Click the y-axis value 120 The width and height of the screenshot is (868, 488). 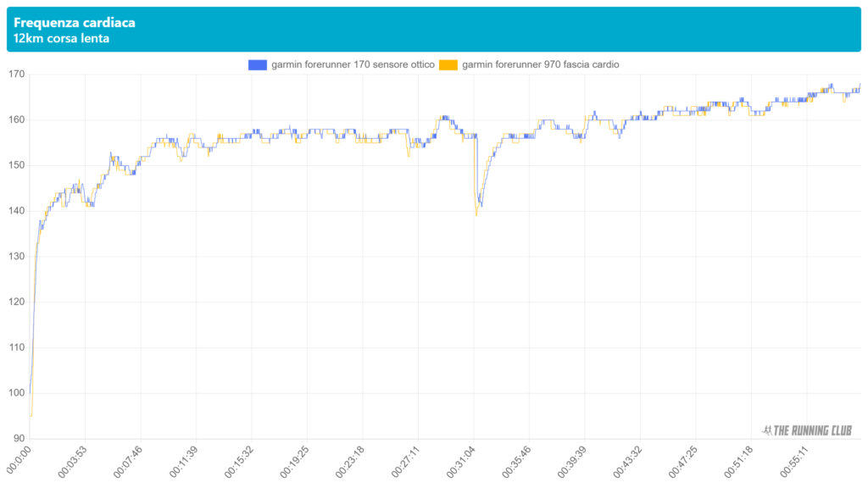click(17, 302)
